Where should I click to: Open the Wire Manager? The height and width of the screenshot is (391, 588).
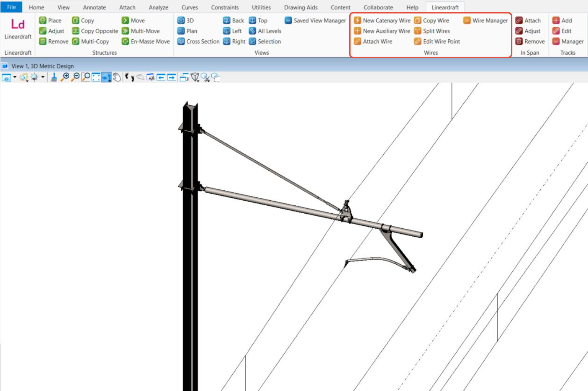pos(486,20)
